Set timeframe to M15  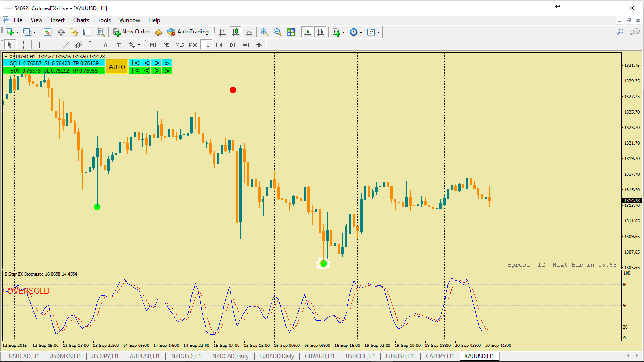180,45
